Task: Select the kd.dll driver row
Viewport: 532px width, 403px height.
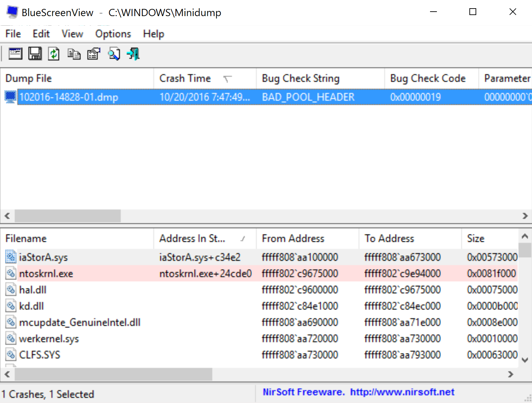Action: (259, 306)
